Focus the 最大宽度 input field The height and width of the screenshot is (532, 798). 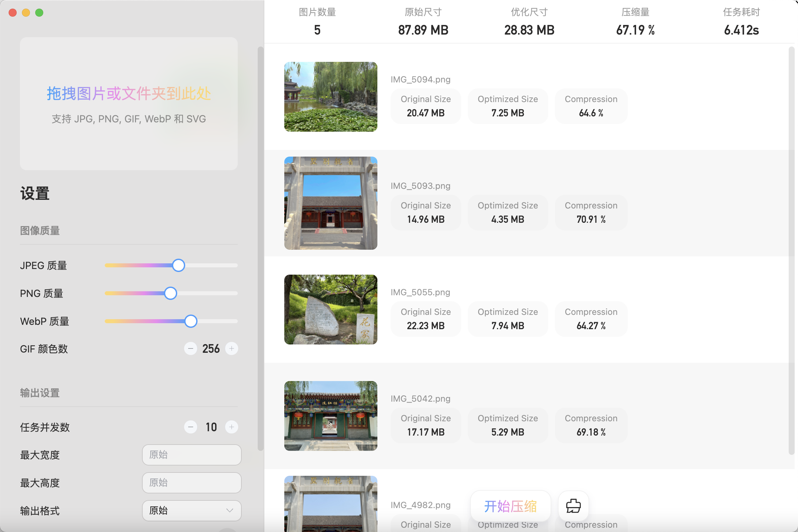click(192, 455)
